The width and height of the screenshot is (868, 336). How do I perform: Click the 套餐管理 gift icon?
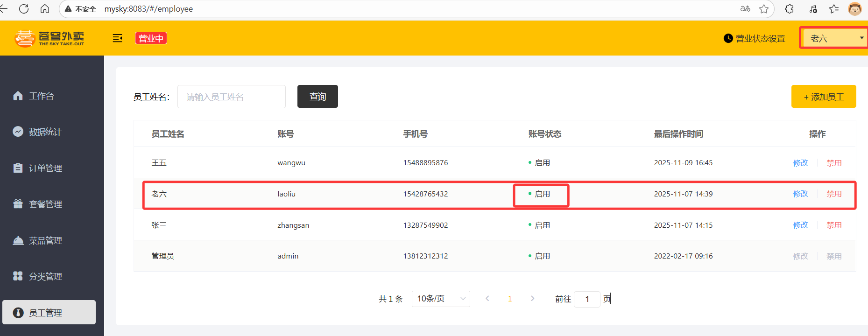(18, 204)
